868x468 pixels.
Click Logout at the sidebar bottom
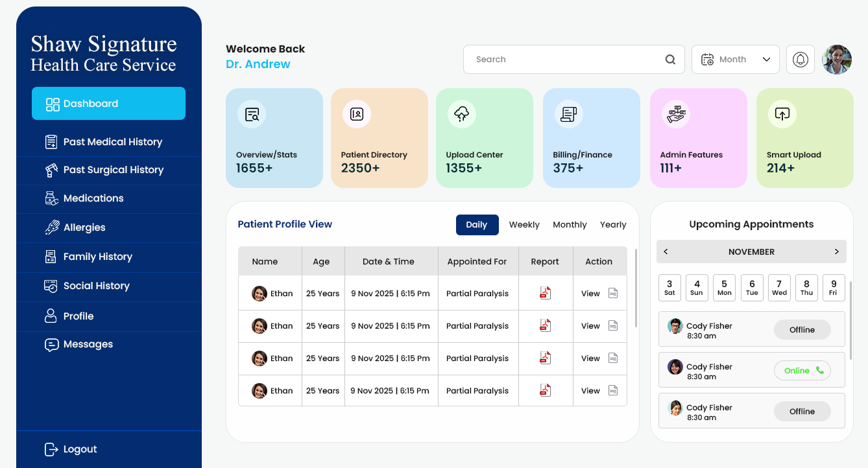pyautogui.click(x=80, y=449)
